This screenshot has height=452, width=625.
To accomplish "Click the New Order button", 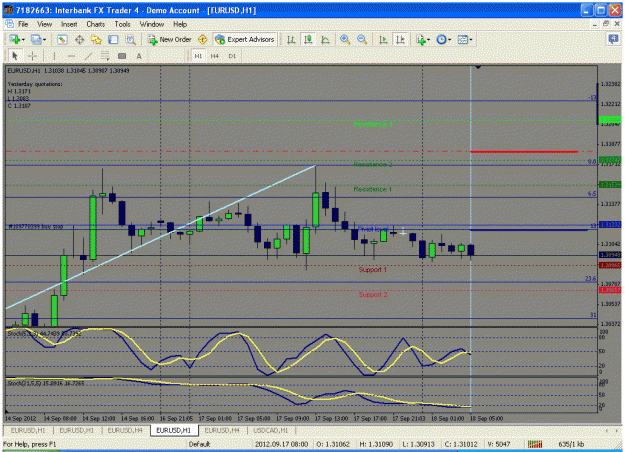I will point(170,39).
